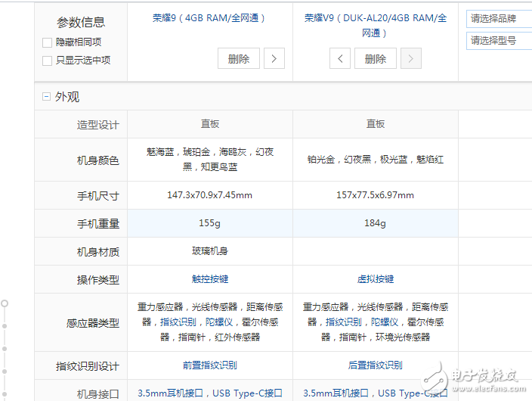Click the 参数信息 heading
The image size is (532, 401).
(81, 23)
